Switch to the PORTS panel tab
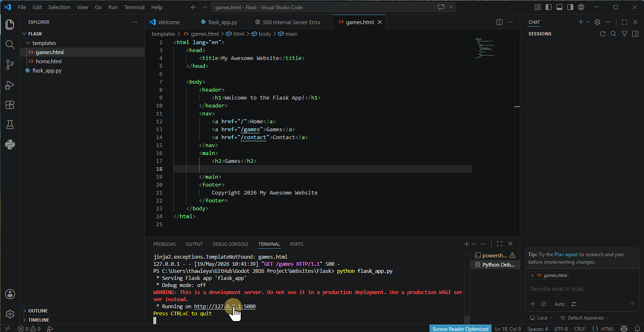644x332 pixels. [297, 244]
